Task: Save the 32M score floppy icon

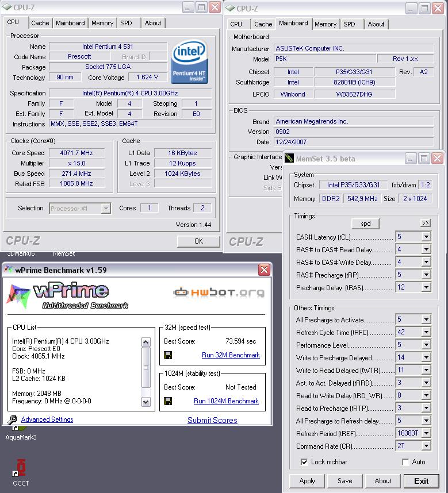Action: (x=168, y=355)
